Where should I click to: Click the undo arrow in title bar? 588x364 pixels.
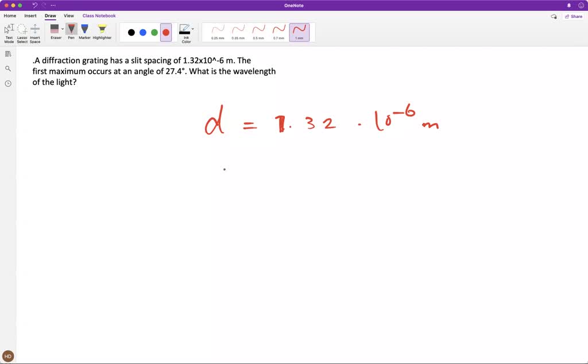(35, 5)
